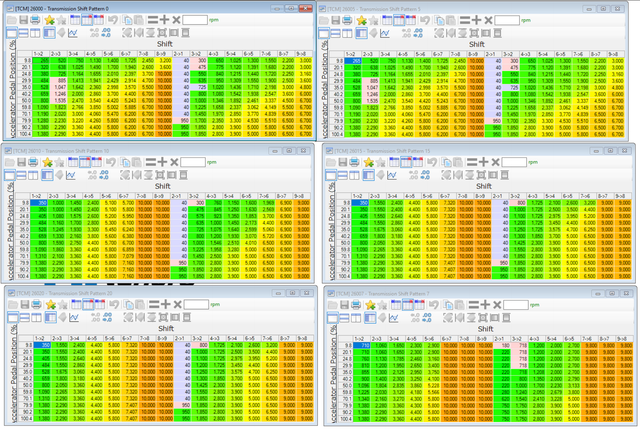Open file icon in Shift Pattern 7 window
This screenshot has height=431, width=640.
click(332, 304)
